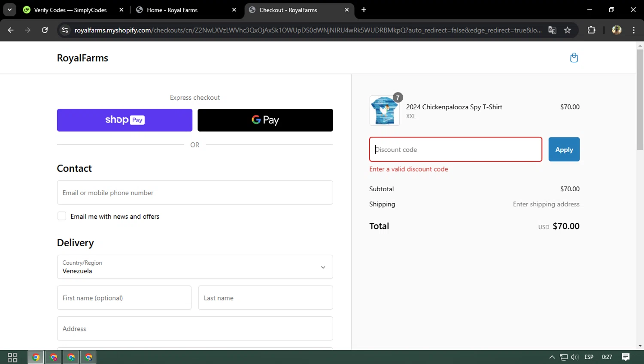This screenshot has width=644, height=364.
Task: Click the Address field
Action: click(x=195, y=329)
